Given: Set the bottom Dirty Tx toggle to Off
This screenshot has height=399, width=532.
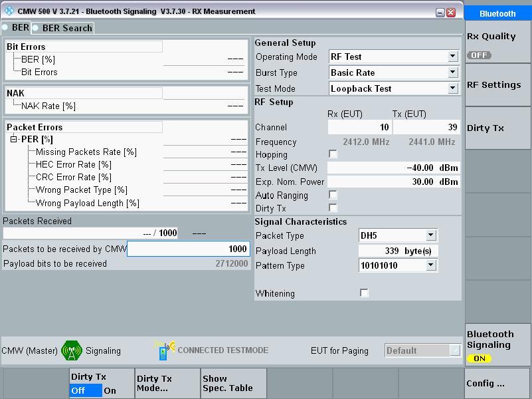Looking at the screenshot, I should (86, 390).
